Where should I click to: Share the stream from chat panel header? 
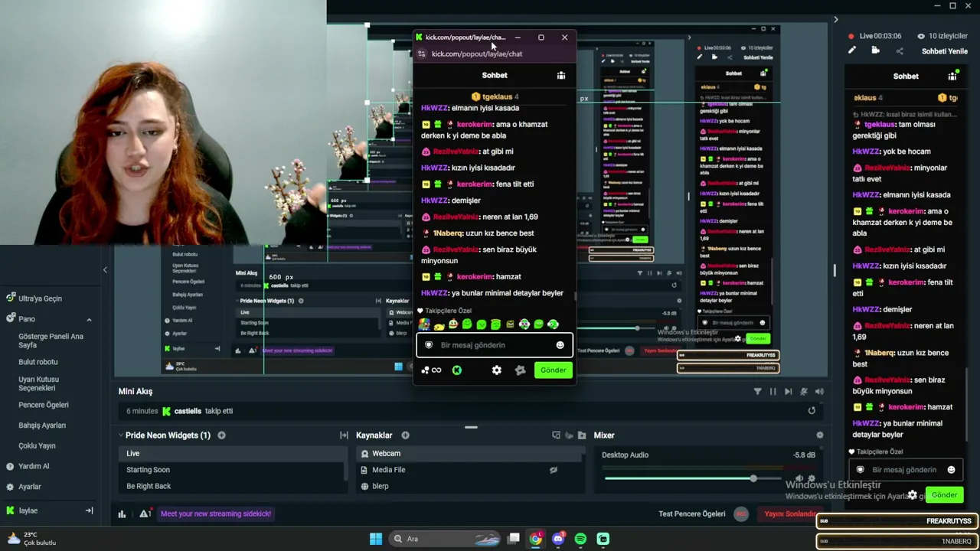900,51
